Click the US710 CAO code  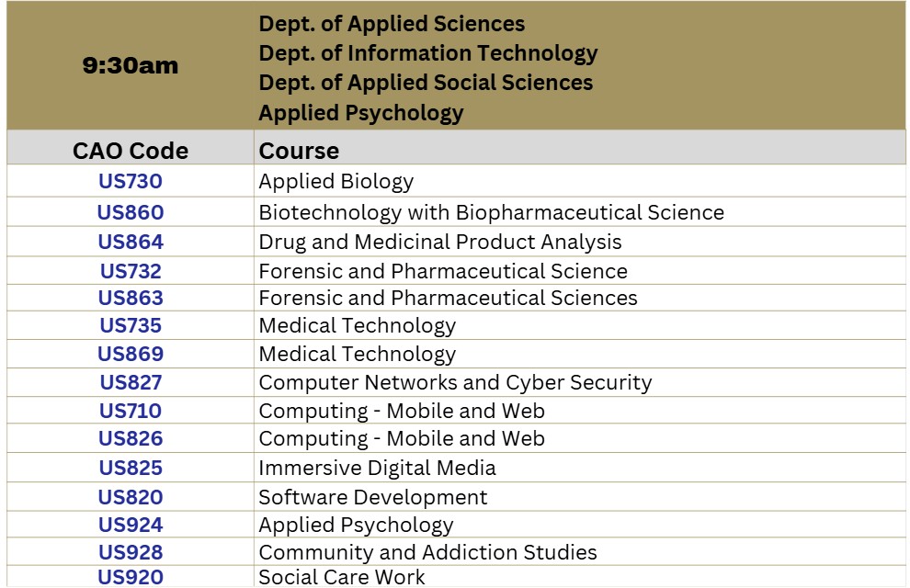click(x=131, y=412)
